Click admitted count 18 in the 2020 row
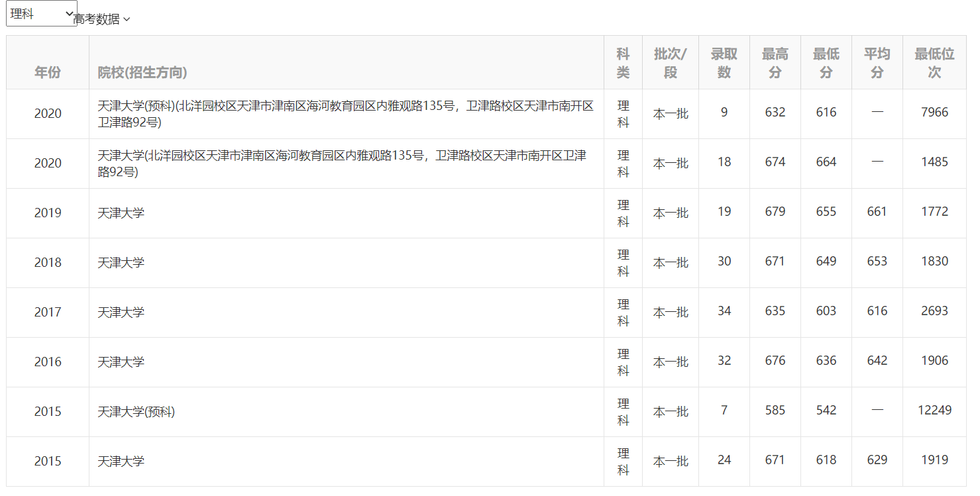 724,162
